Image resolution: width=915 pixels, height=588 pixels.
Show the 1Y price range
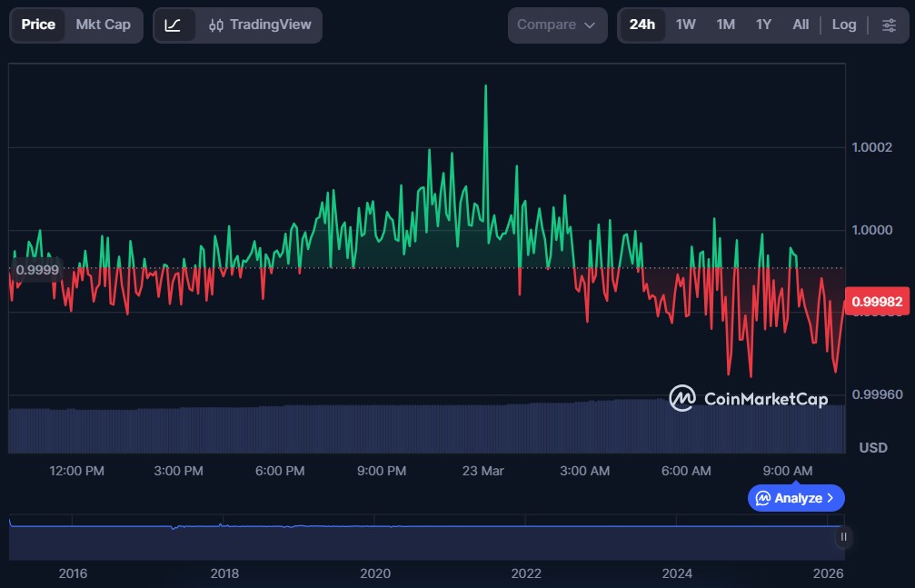click(763, 25)
